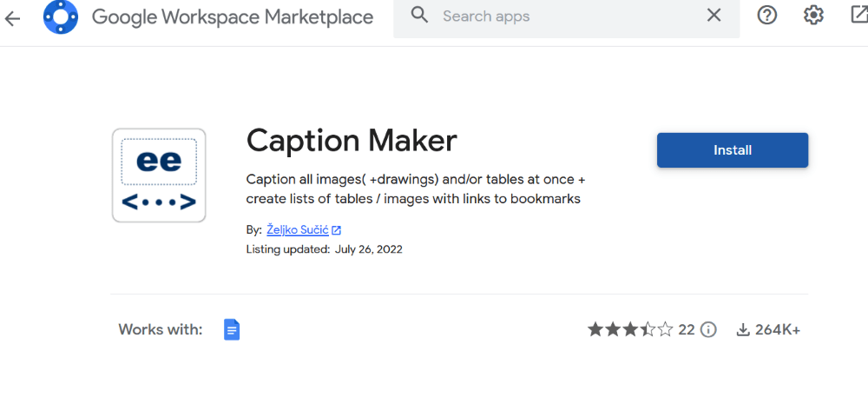Viewport: 868px width, 417px height.
Task: Open the 22 reviews count
Action: point(687,329)
